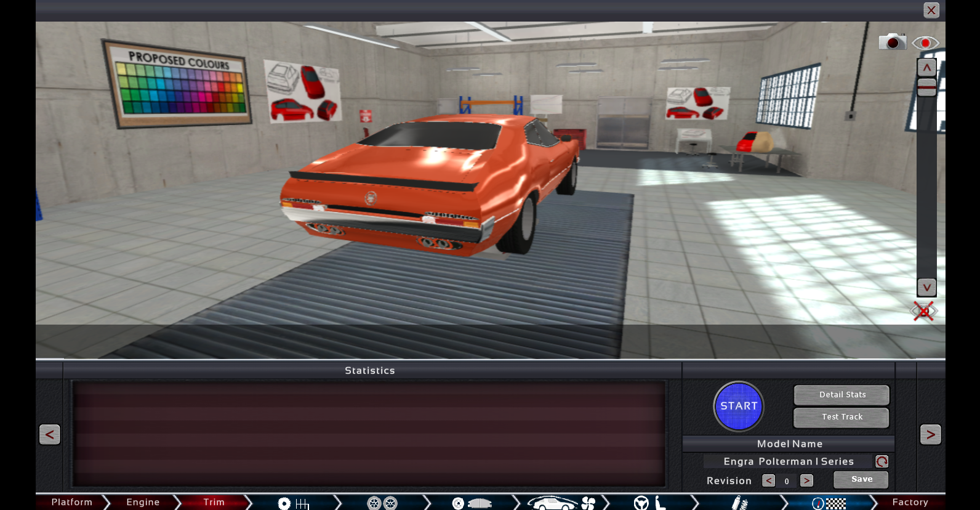Save the car model

click(x=861, y=479)
